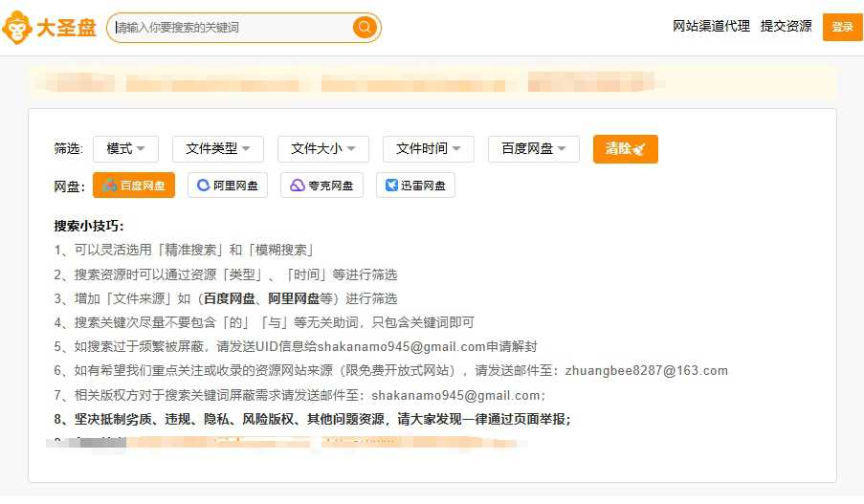Screen dimensions: 864x504
Task: Click the Quark Netdisk cloud icon
Action: (x=297, y=186)
